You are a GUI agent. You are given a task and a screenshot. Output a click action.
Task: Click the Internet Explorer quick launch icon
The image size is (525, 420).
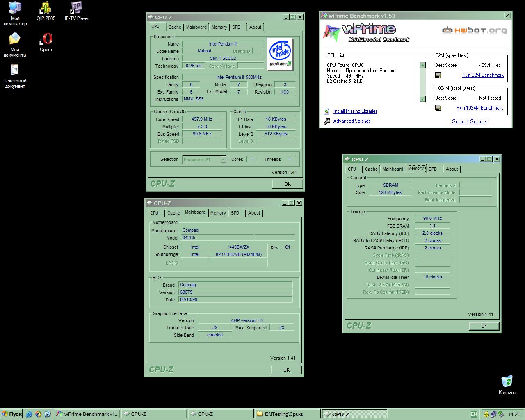pyautogui.click(x=29, y=414)
